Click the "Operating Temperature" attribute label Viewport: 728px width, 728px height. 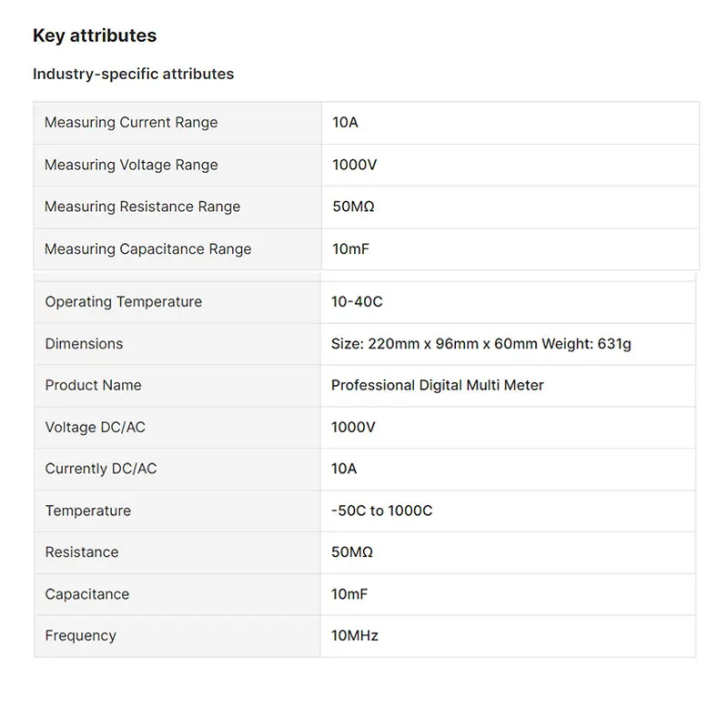[x=124, y=302]
